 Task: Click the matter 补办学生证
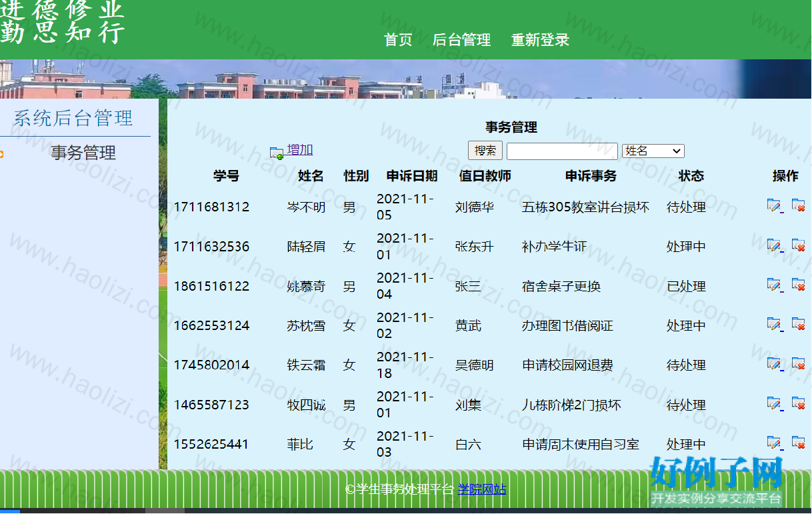(555, 247)
